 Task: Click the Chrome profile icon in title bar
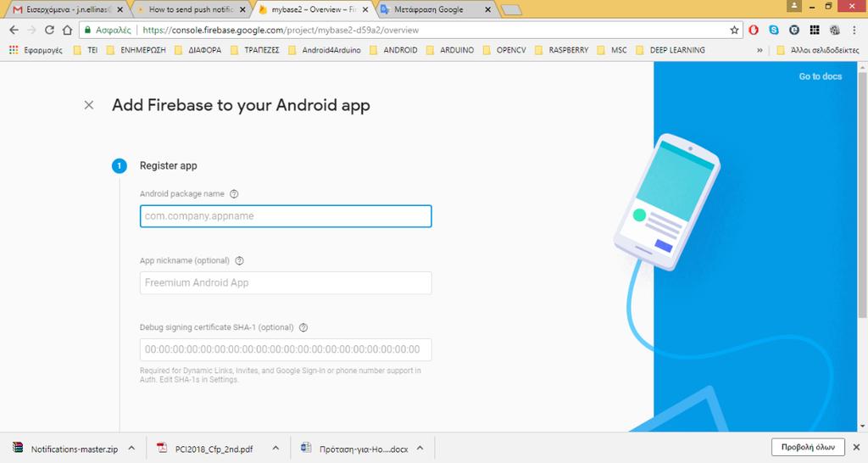(793, 6)
